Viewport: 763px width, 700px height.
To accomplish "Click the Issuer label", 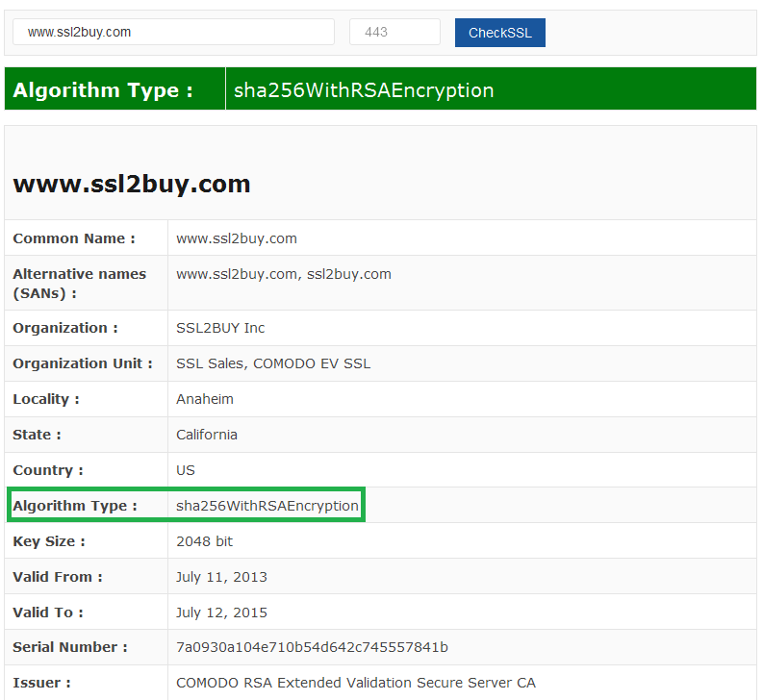I will (x=41, y=683).
